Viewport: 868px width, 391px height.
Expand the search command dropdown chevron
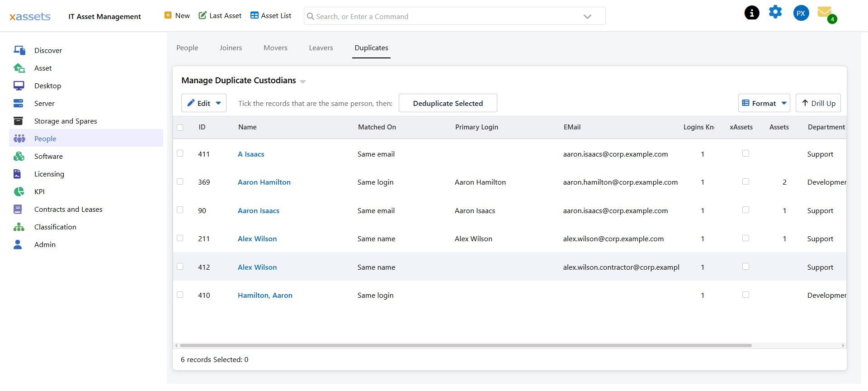coord(587,16)
